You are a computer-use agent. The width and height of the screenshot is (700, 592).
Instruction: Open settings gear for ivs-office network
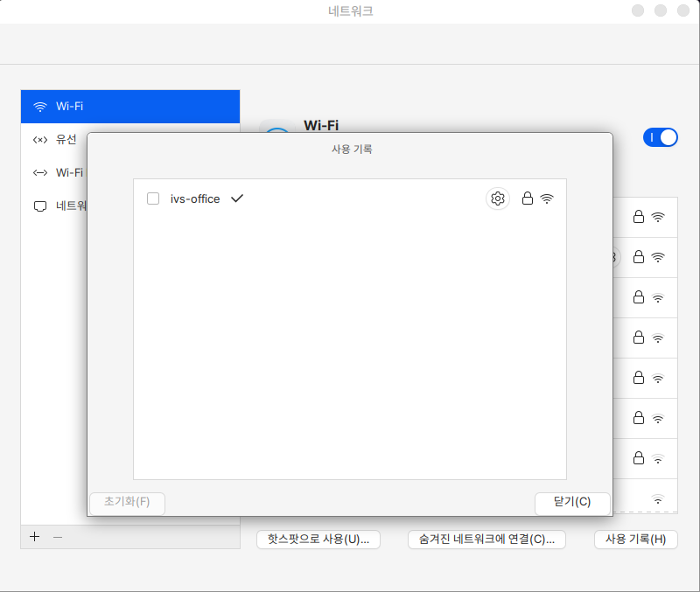pyautogui.click(x=498, y=198)
